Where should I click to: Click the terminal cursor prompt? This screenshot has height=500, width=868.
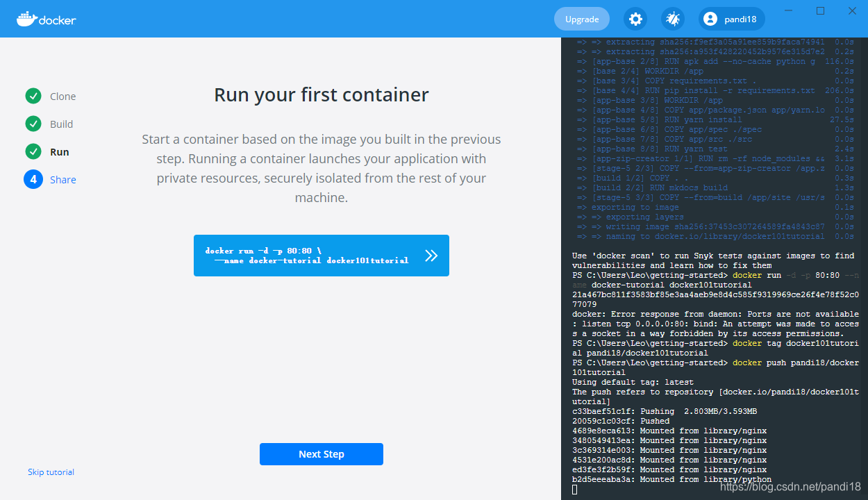(x=575, y=490)
